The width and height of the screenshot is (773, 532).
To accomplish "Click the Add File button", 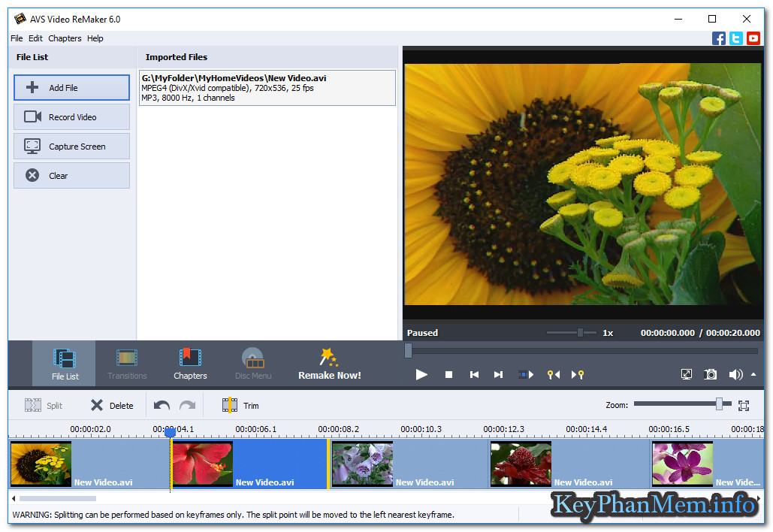I will tap(71, 88).
